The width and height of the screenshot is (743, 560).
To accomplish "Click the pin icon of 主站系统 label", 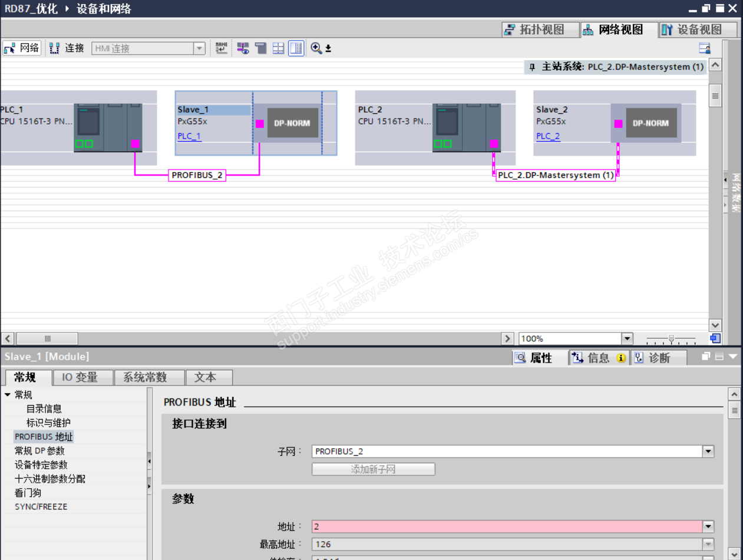I will pos(532,67).
